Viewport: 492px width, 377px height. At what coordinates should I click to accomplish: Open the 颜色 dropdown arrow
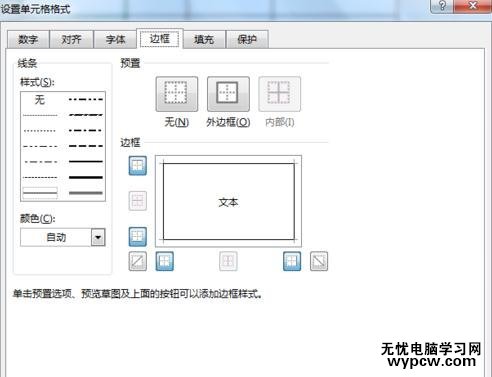click(x=98, y=237)
